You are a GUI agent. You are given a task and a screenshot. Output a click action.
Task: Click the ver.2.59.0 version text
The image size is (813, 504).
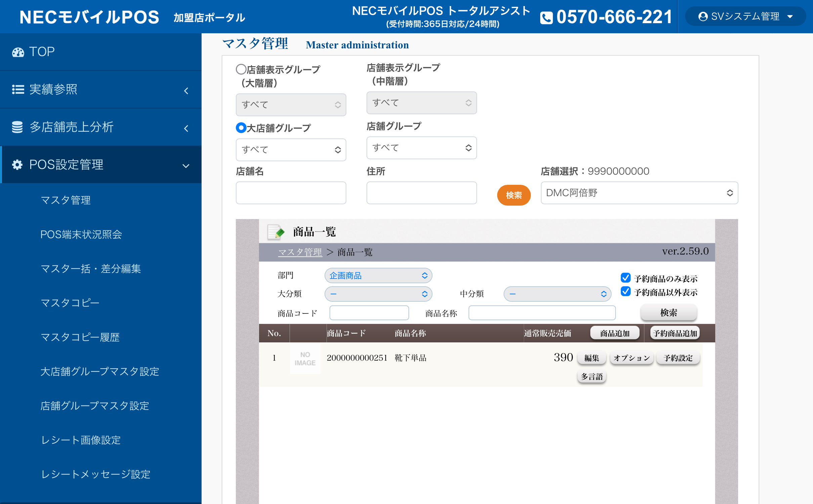point(685,251)
